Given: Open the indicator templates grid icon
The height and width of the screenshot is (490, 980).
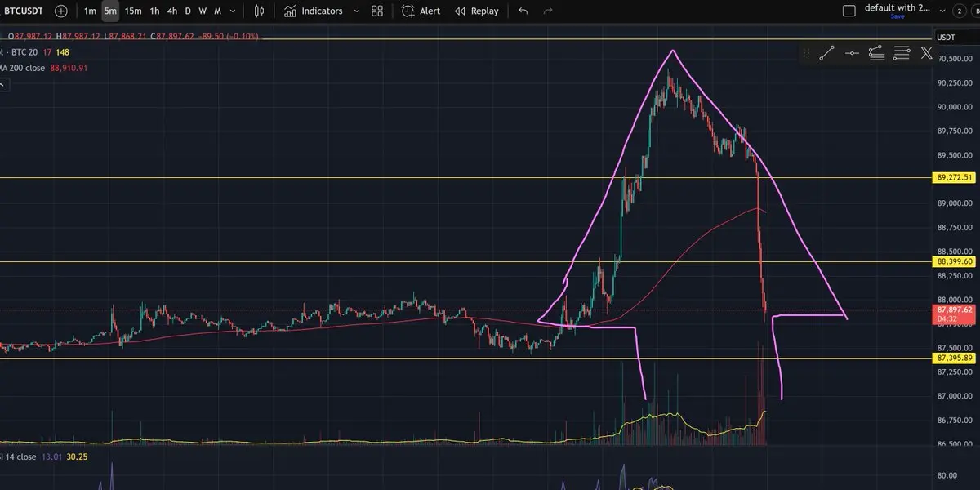Looking at the screenshot, I should point(377,11).
